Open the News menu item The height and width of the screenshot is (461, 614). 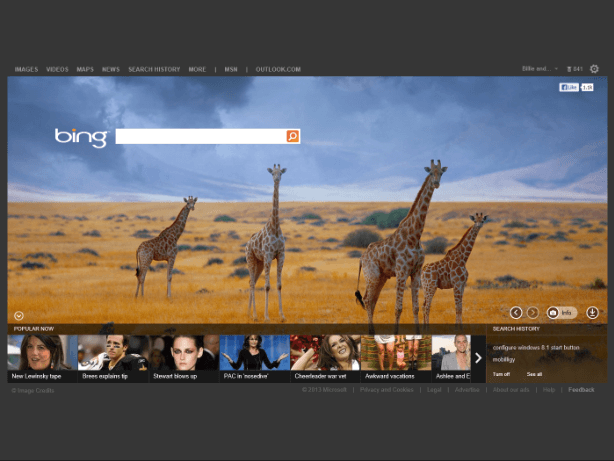click(x=111, y=69)
